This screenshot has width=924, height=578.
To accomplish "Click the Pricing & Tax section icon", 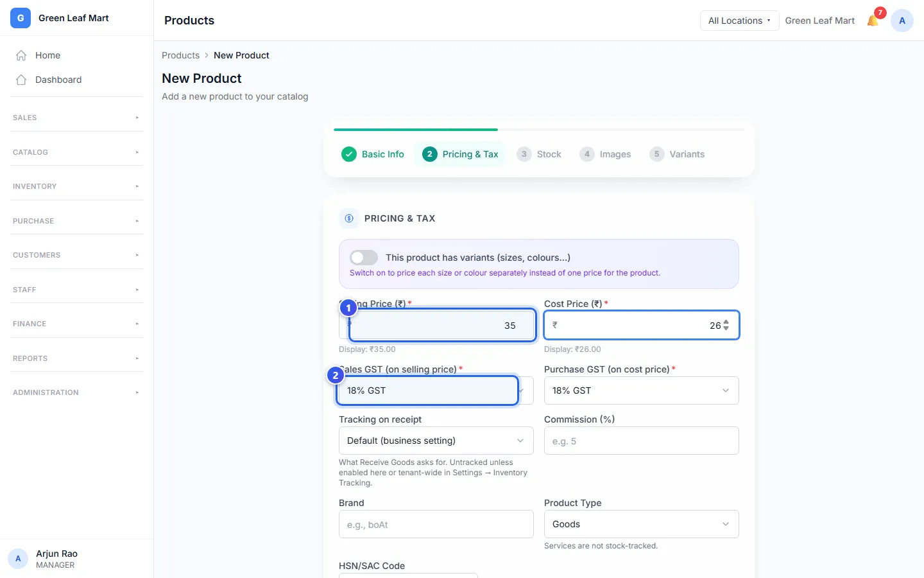I will coord(349,218).
